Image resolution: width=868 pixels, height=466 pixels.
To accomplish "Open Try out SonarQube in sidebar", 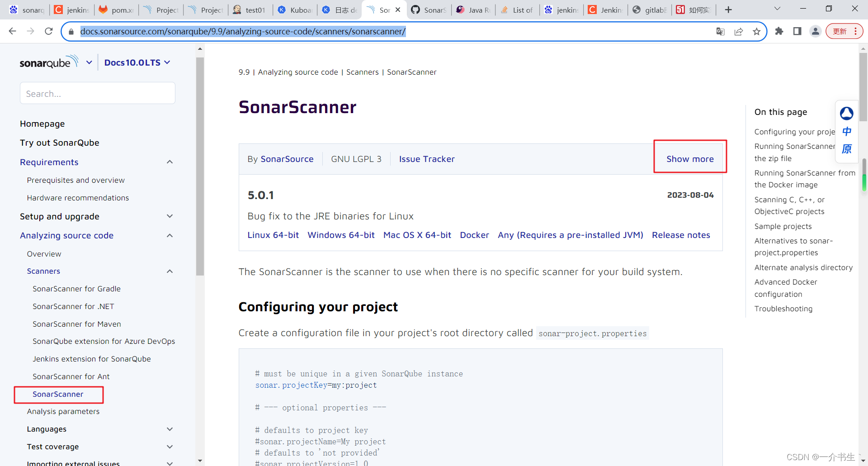I will pos(59,143).
